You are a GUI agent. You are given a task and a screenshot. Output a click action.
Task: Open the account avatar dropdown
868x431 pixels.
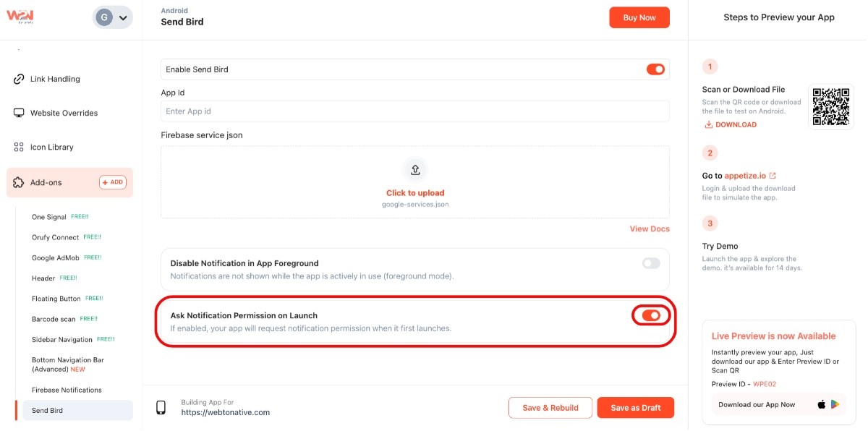coord(113,17)
